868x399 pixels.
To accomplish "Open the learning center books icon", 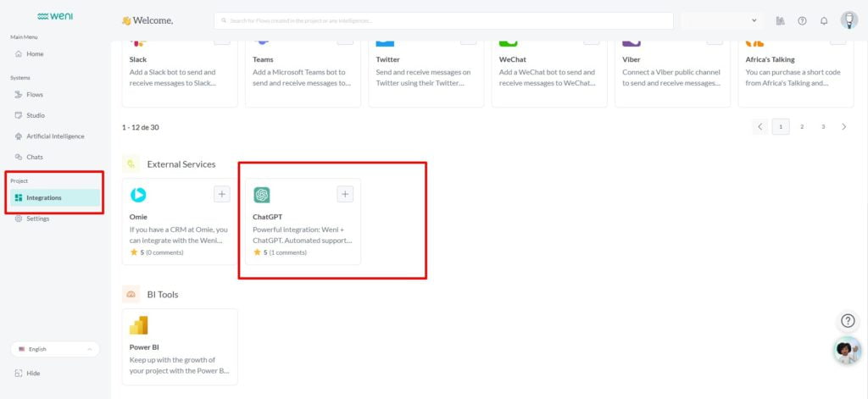I will tap(781, 20).
